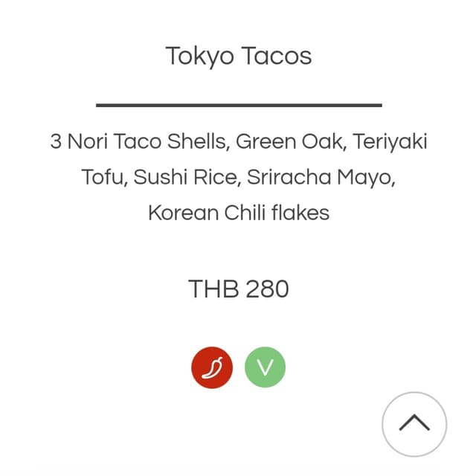Tap the 'Korean Chili flakes' line
The image size is (476, 476).
point(239,213)
